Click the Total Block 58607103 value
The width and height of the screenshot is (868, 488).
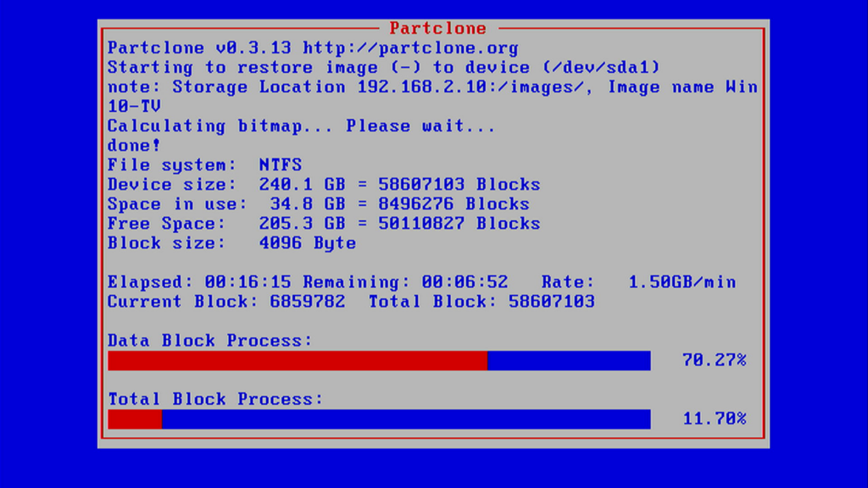[551, 302]
